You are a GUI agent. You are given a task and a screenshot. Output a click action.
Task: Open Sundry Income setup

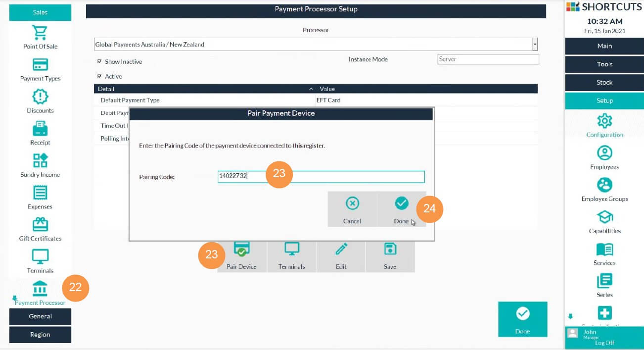click(x=40, y=165)
